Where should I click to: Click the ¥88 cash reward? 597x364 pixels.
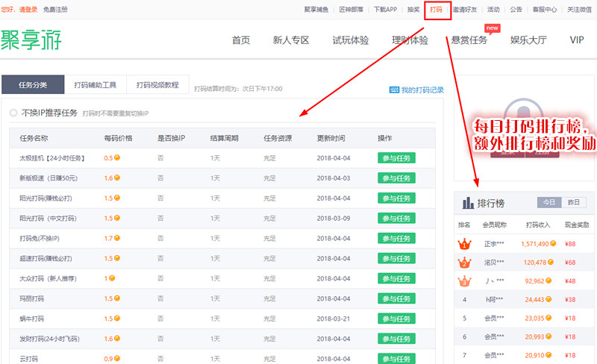pyautogui.click(x=570, y=244)
